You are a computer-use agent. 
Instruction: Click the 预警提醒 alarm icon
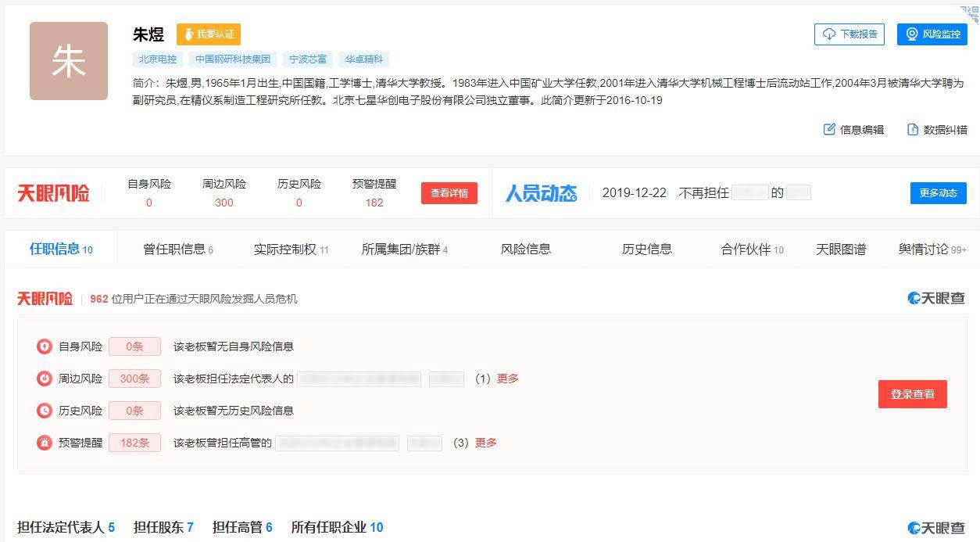pyautogui.click(x=45, y=443)
